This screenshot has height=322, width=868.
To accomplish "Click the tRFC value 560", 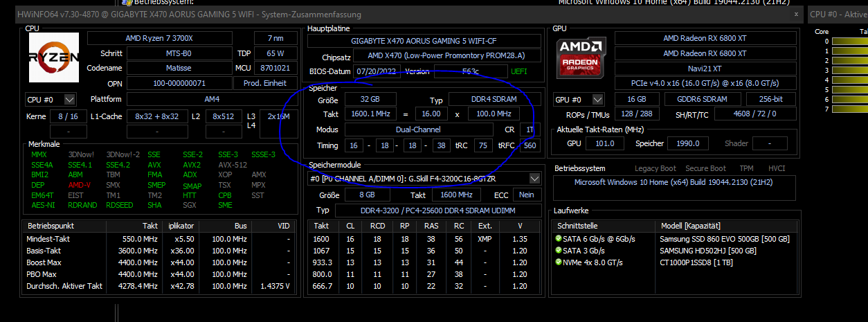I will pos(531,145).
